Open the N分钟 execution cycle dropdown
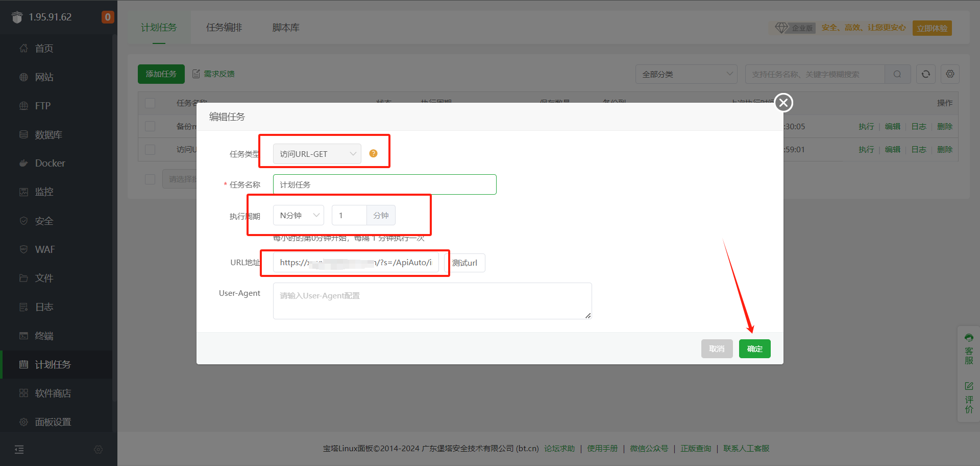 click(x=299, y=215)
